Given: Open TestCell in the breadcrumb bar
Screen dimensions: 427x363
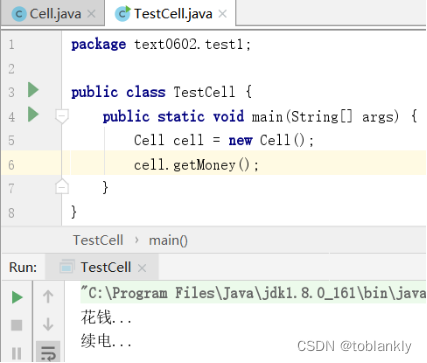Looking at the screenshot, I should [x=98, y=240].
